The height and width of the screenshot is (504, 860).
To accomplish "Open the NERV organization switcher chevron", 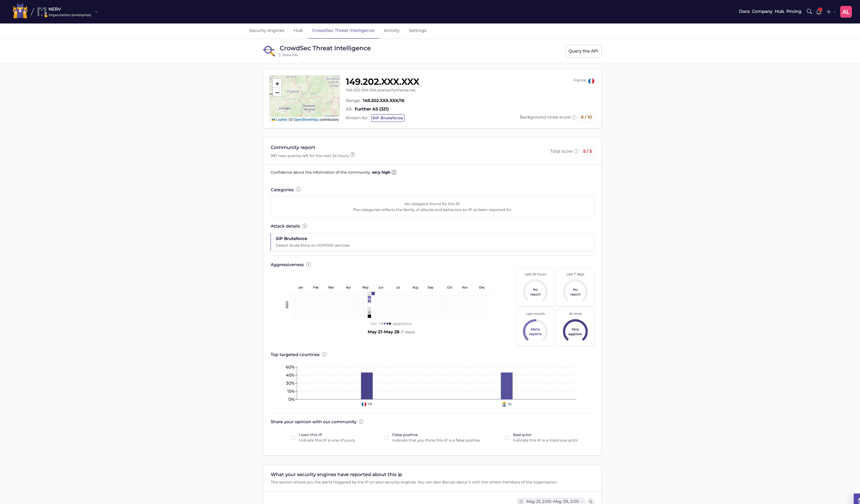I will (97, 12).
